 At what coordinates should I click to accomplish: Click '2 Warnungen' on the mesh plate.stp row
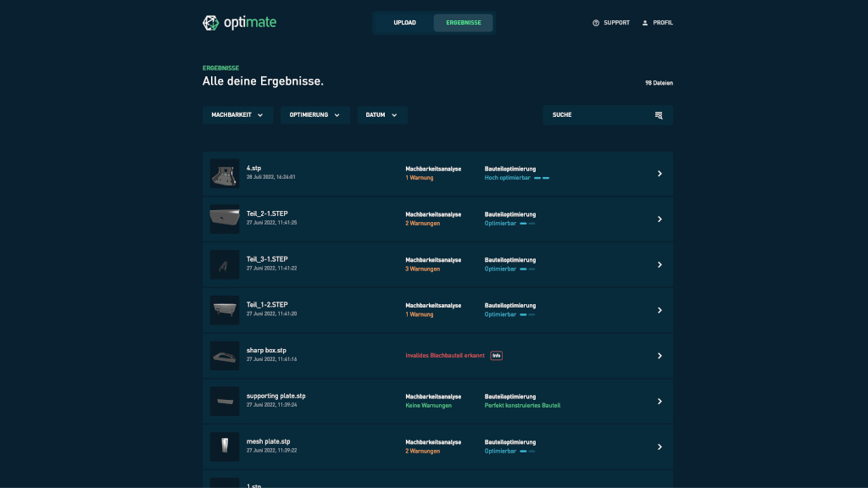422,451
